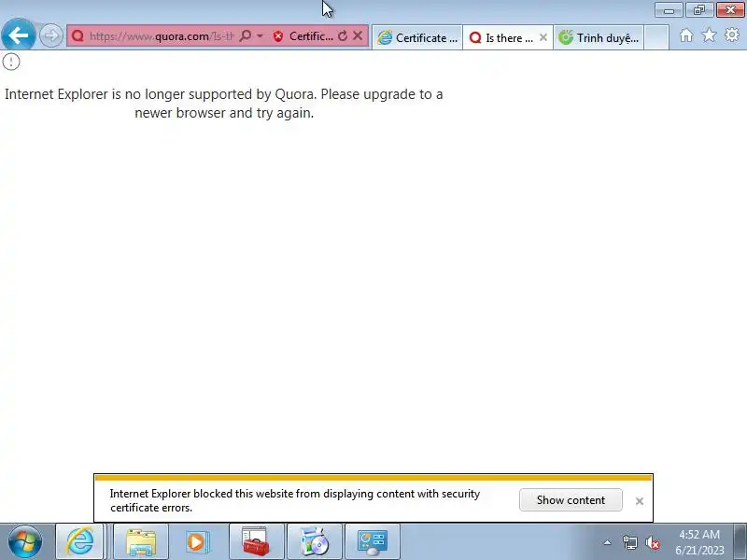The width and height of the screenshot is (747, 560).
Task: Click Internet Explorer taskbar icon
Action: click(x=79, y=541)
